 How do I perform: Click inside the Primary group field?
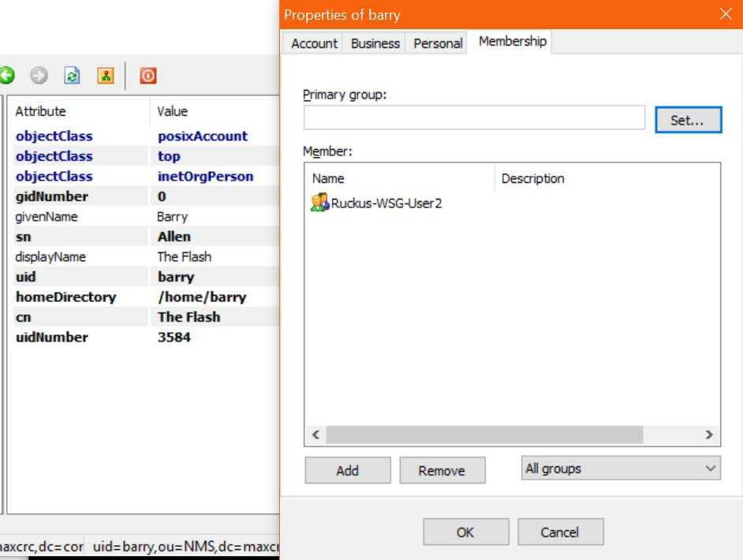(x=474, y=118)
